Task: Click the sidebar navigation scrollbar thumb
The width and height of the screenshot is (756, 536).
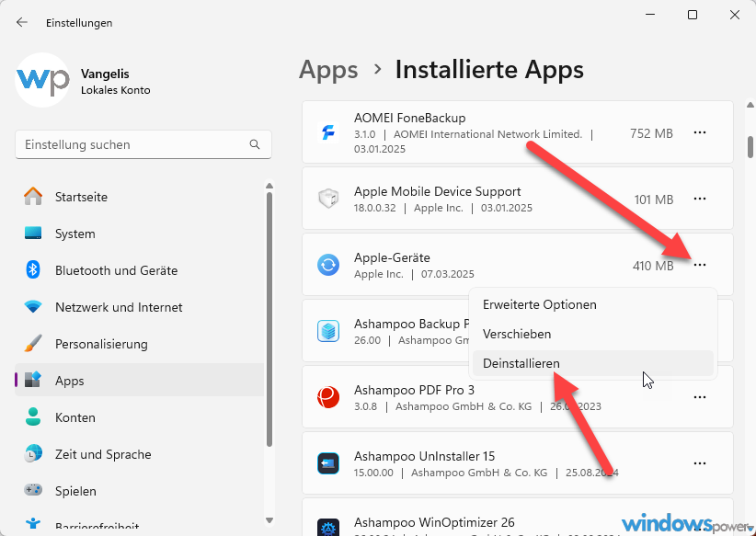Action: pyautogui.click(x=269, y=320)
